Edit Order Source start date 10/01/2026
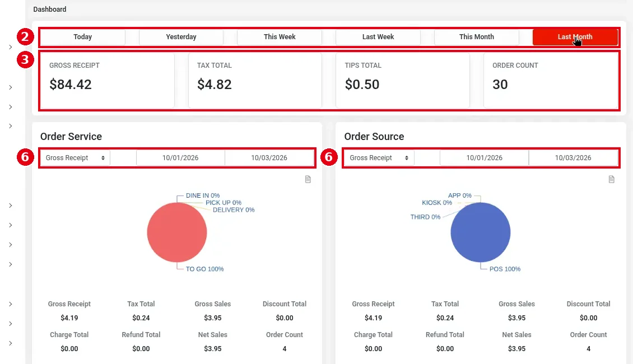Viewport: 633px width, 364px height. point(485,158)
